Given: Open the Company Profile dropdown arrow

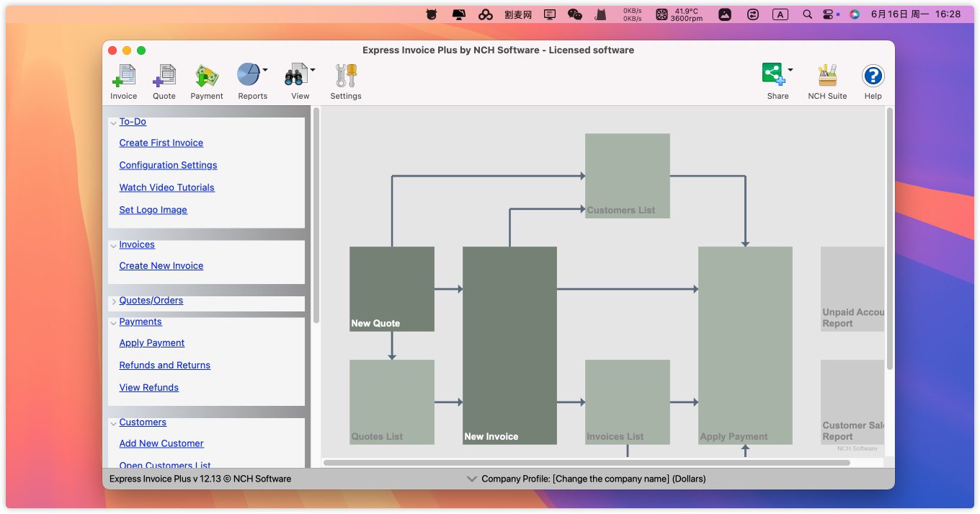Looking at the screenshot, I should pos(472,479).
